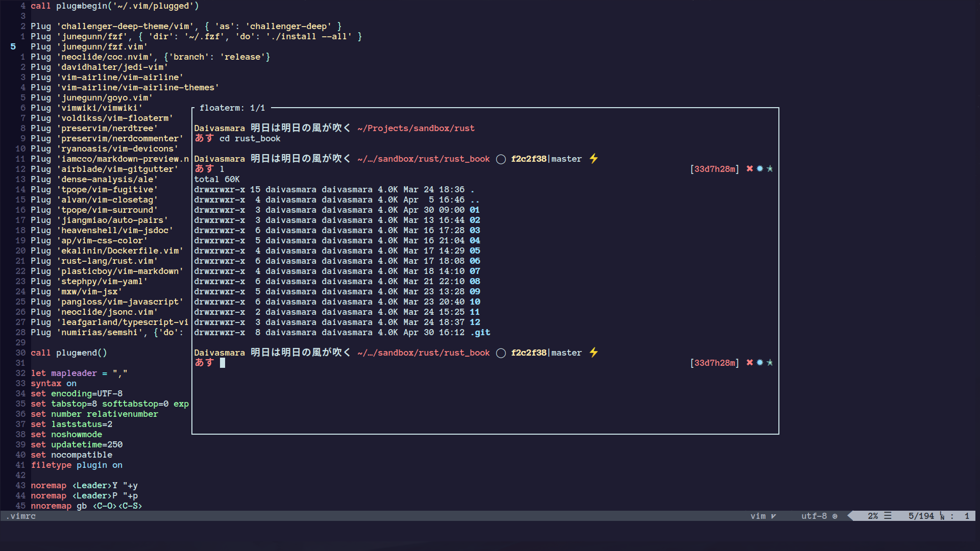Click the 'set number relativenumber' line
This screenshot has height=551, width=980.
pyautogui.click(x=94, y=414)
